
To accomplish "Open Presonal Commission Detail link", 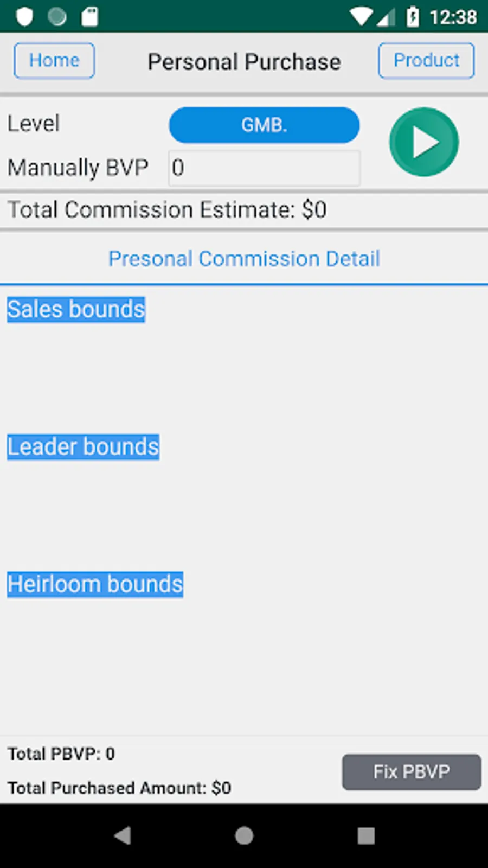I will pos(244,259).
